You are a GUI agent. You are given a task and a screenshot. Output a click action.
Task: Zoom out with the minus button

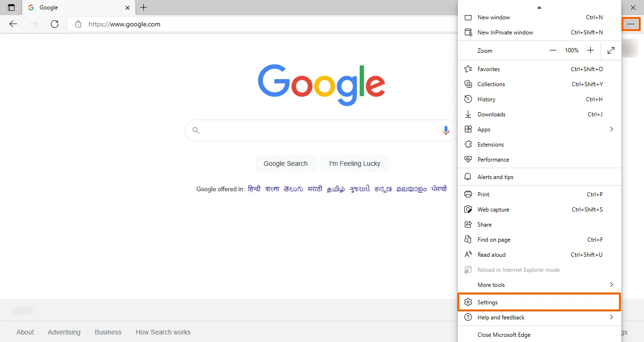point(553,50)
